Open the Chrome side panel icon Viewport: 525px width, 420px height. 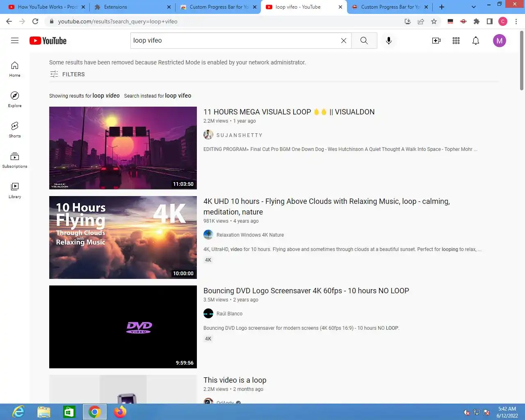490,21
